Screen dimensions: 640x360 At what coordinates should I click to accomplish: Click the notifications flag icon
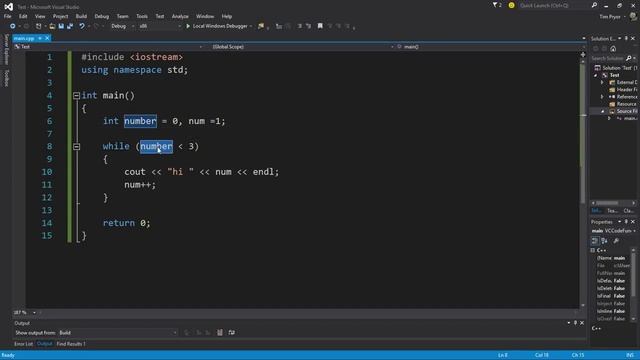point(495,5)
